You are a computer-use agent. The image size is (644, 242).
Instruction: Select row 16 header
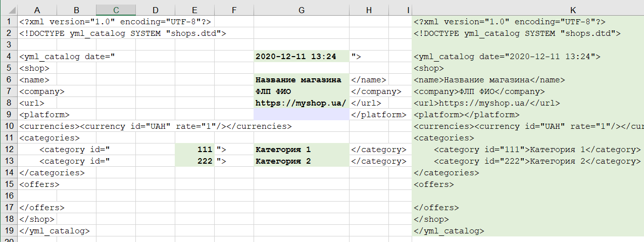[x=9, y=196]
